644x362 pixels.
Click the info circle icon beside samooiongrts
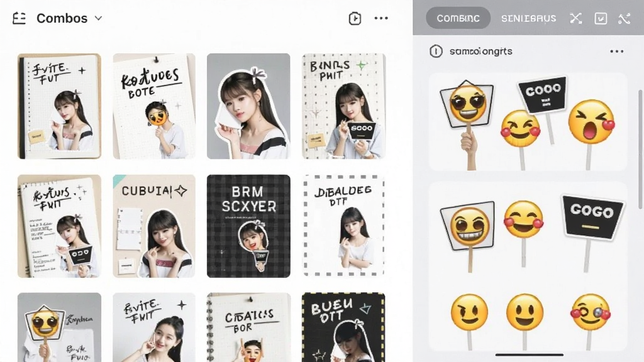point(436,52)
